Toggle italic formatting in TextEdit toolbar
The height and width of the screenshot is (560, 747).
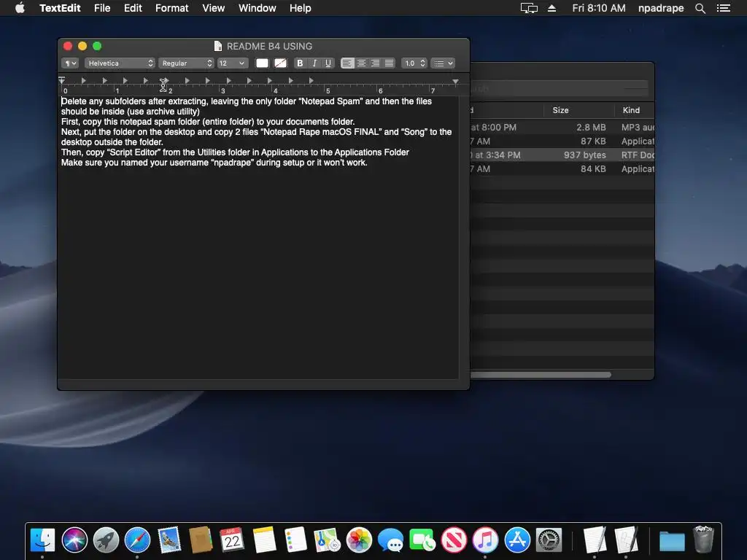tap(314, 63)
